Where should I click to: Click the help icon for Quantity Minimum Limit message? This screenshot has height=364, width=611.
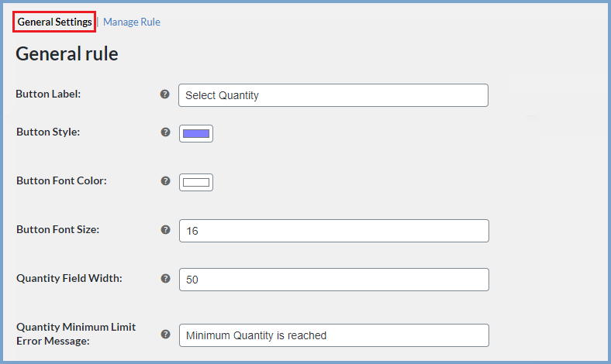click(x=166, y=334)
